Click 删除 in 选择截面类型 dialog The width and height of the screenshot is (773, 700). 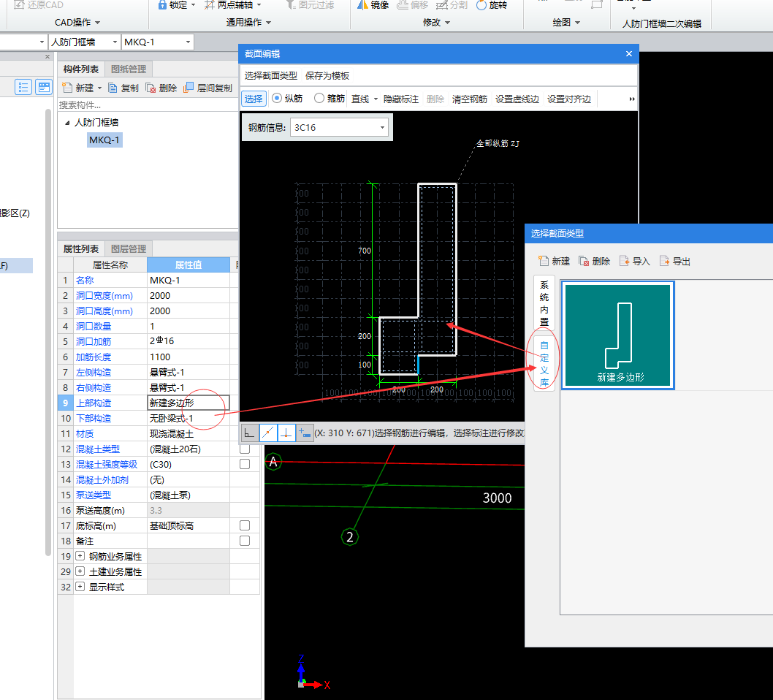595,261
